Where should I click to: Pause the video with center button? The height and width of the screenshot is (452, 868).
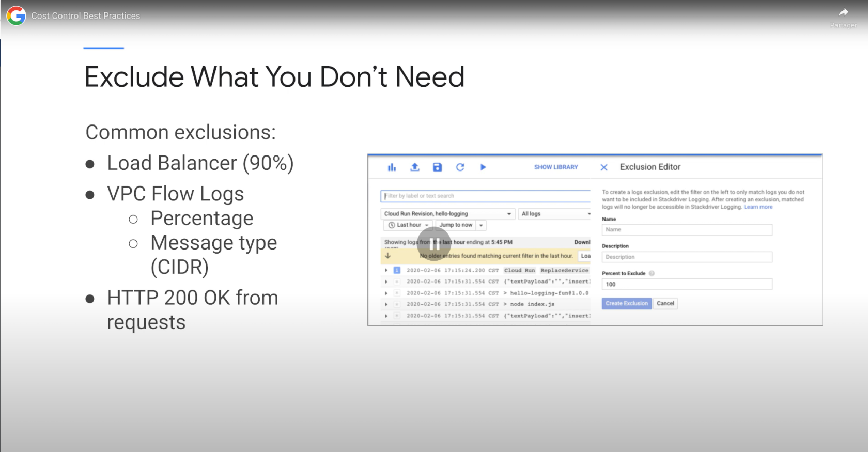point(434,244)
